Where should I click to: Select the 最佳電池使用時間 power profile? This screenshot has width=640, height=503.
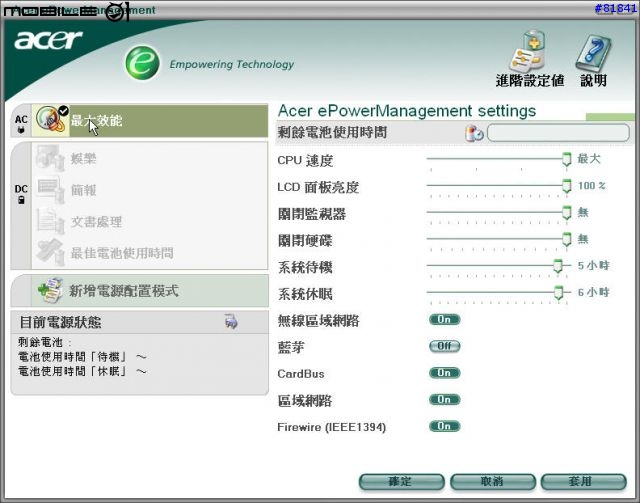coord(150,253)
